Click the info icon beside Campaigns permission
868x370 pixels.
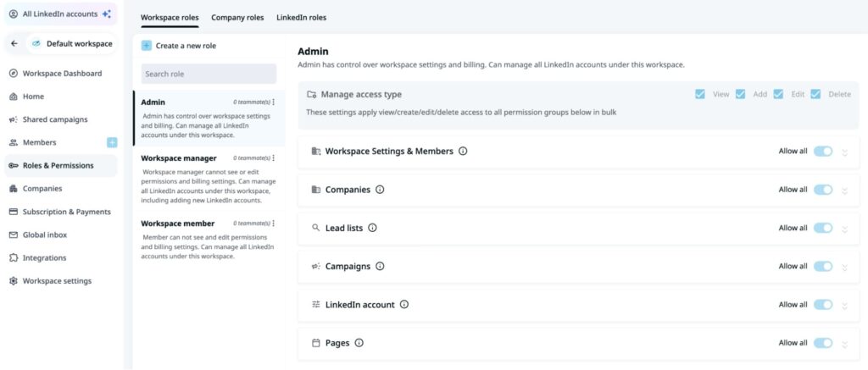[x=380, y=266]
